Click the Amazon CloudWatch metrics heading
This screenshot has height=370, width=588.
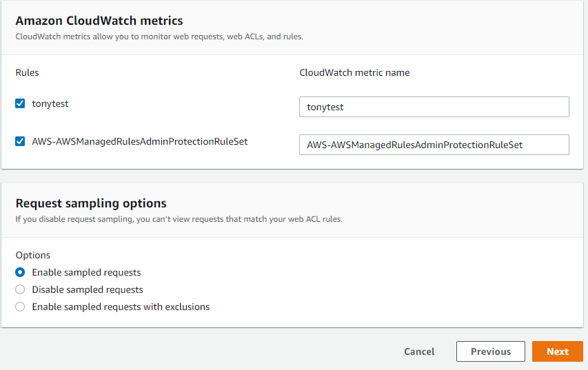[99, 21]
